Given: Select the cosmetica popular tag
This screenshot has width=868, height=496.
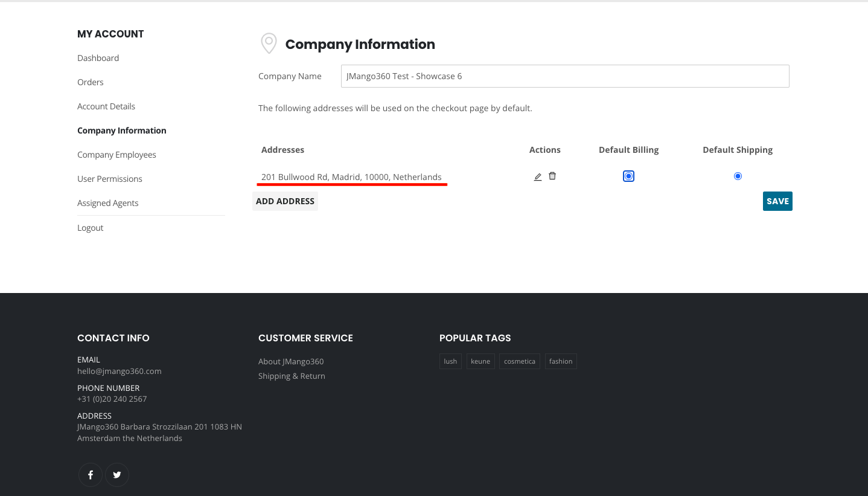Looking at the screenshot, I should [x=520, y=361].
